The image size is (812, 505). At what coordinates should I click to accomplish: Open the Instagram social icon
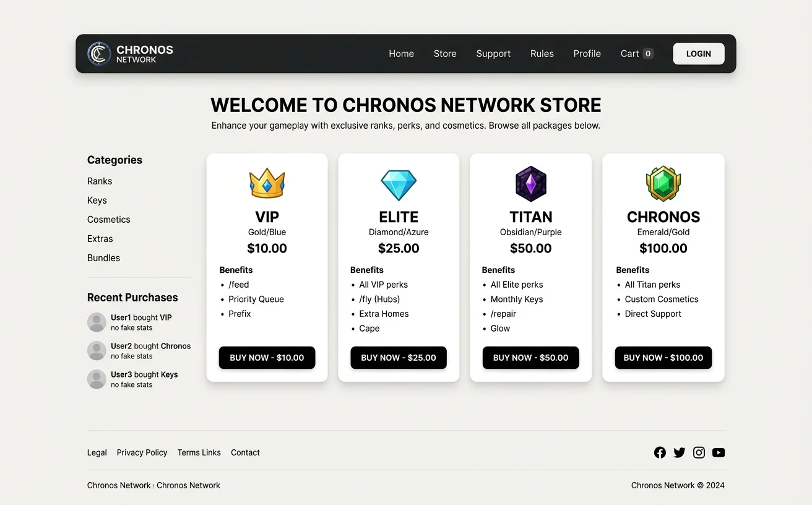point(699,452)
